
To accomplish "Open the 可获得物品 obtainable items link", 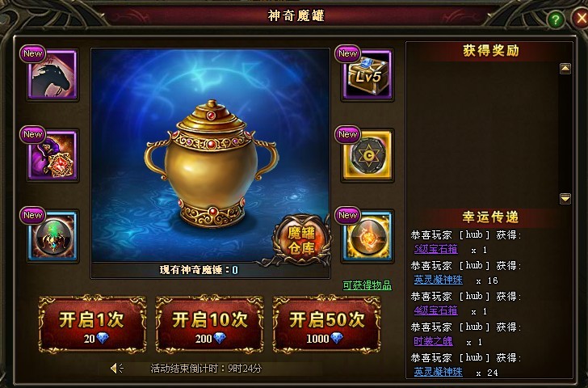I will (367, 285).
